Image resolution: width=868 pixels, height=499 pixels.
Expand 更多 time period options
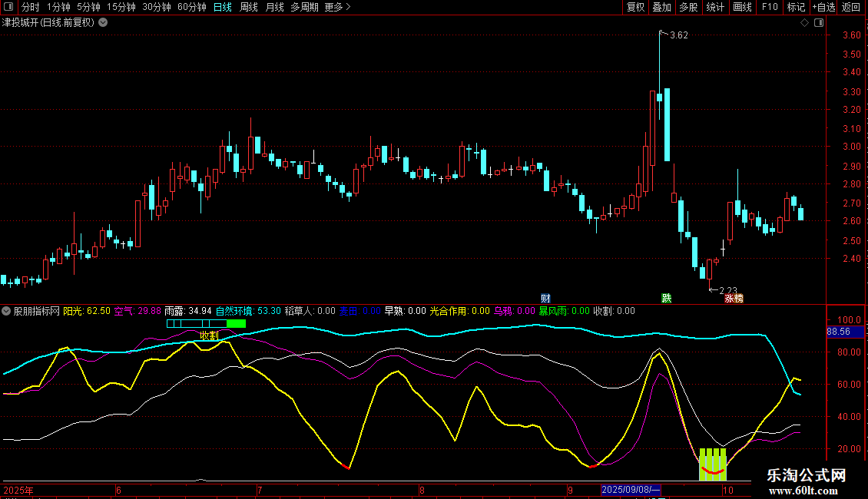click(x=337, y=7)
